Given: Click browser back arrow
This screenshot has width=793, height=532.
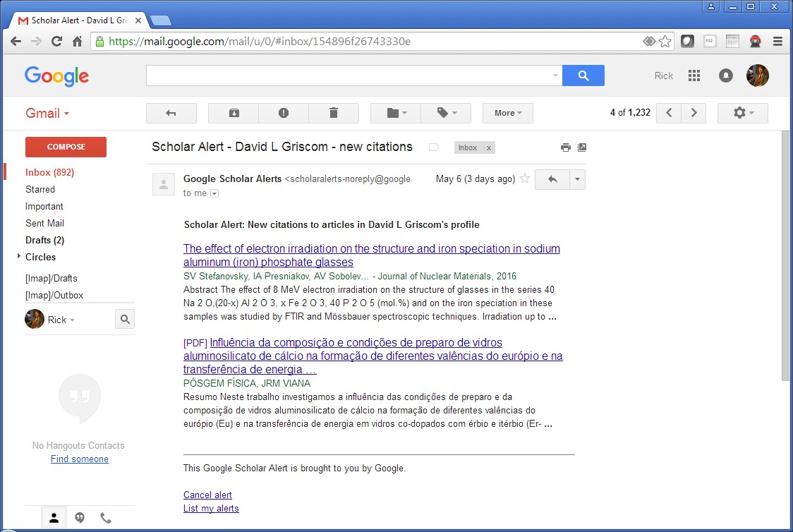Looking at the screenshot, I should [16, 42].
